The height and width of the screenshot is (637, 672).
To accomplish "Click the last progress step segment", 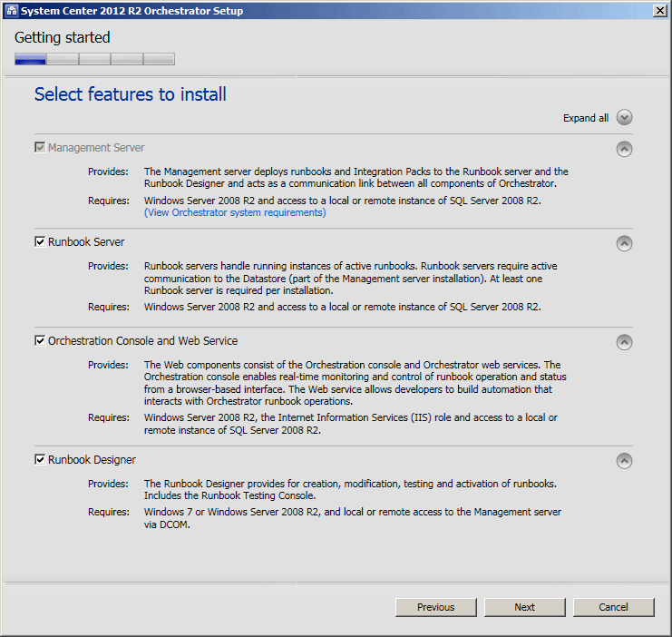I will [x=159, y=59].
